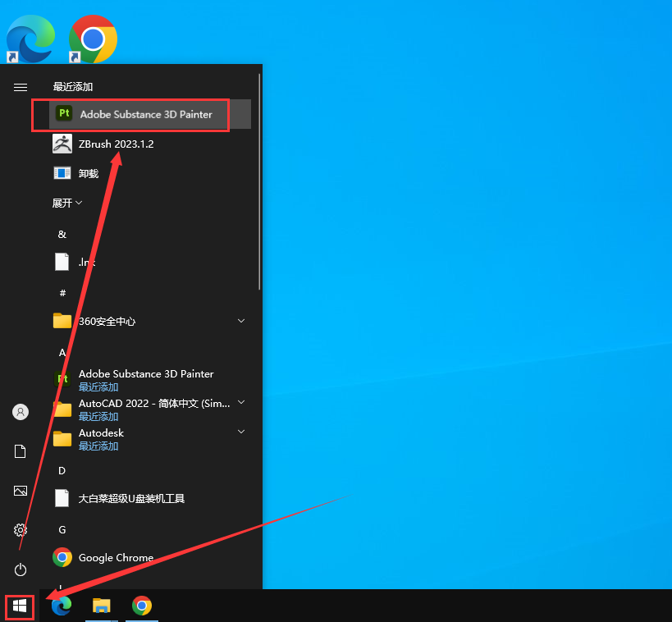Open the AutoCAD 2022 简体中文 folder
This screenshot has height=622, width=672.
pos(150,409)
